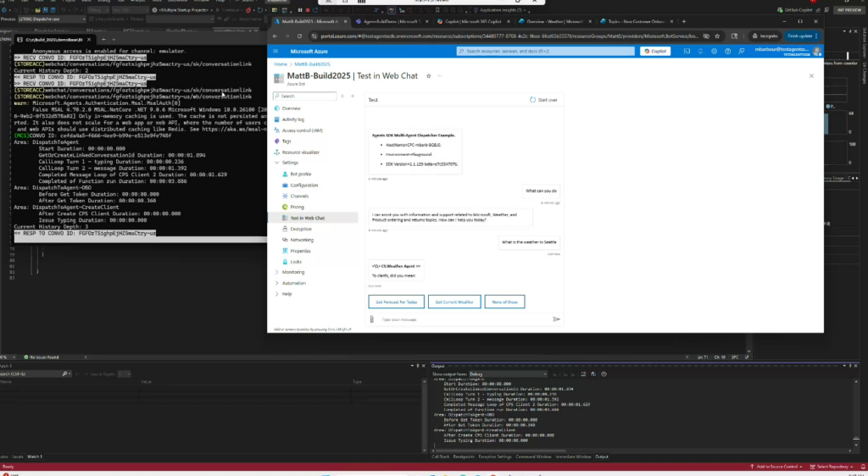Click Start over in web chat
868x476 pixels.
(x=543, y=100)
